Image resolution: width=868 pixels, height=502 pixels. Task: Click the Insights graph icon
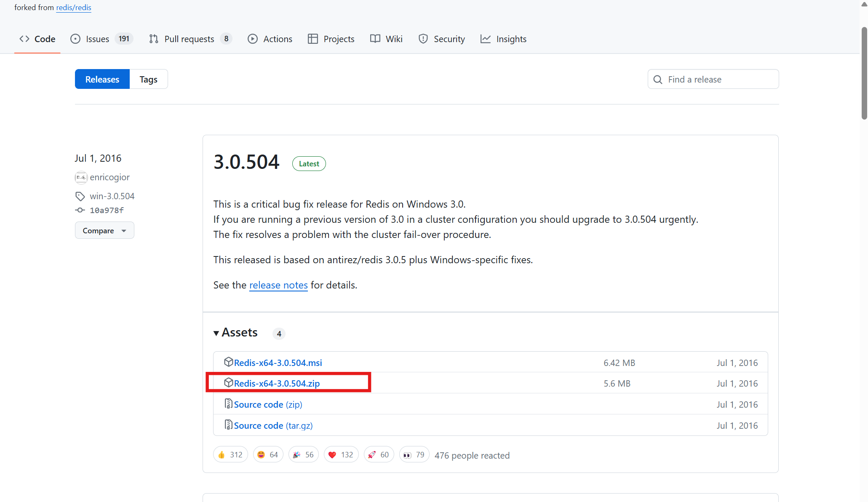click(x=486, y=39)
